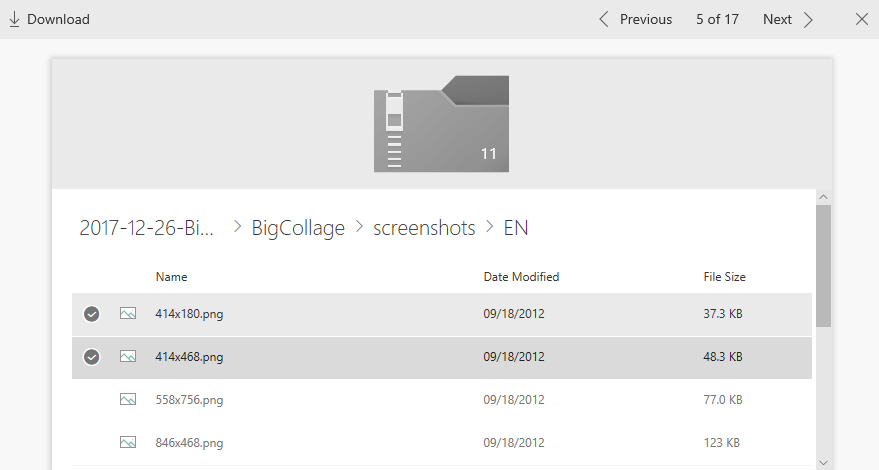Close the file preview viewer
Screen dimensions: 879x470
(862, 19)
